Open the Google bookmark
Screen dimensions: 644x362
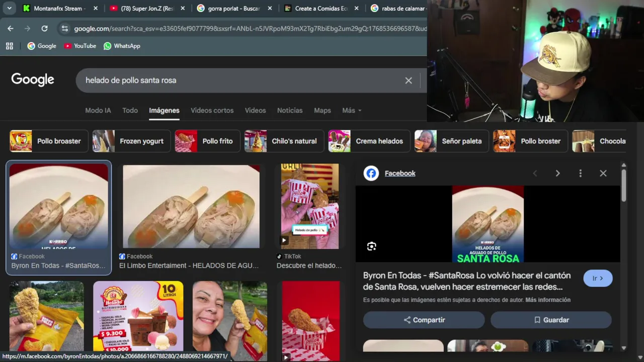[42, 46]
